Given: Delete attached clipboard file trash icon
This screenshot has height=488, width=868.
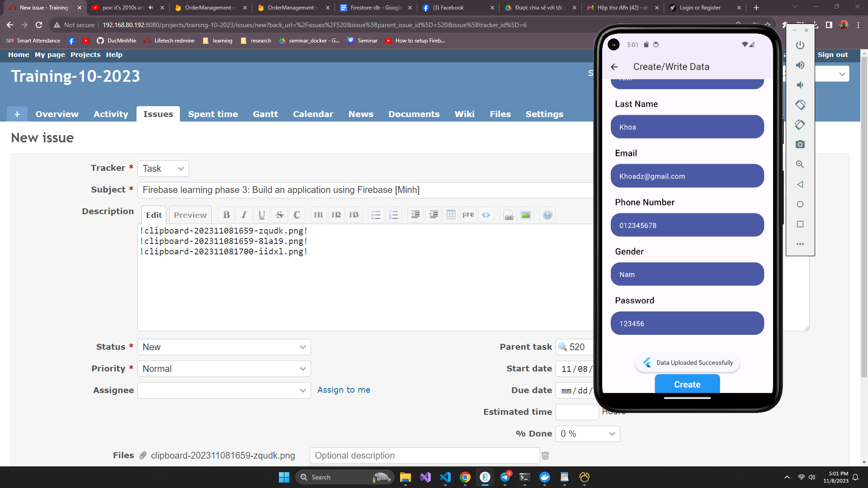Looking at the screenshot, I should click(x=545, y=455).
